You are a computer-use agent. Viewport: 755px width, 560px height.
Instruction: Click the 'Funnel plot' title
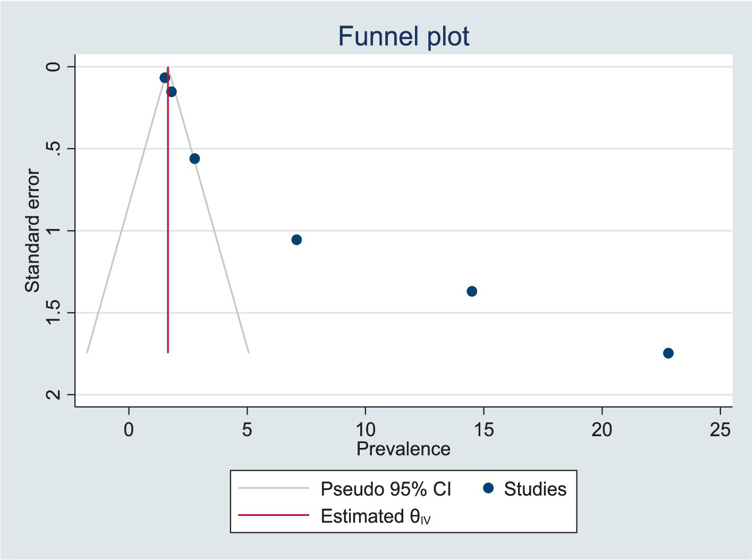(x=403, y=37)
